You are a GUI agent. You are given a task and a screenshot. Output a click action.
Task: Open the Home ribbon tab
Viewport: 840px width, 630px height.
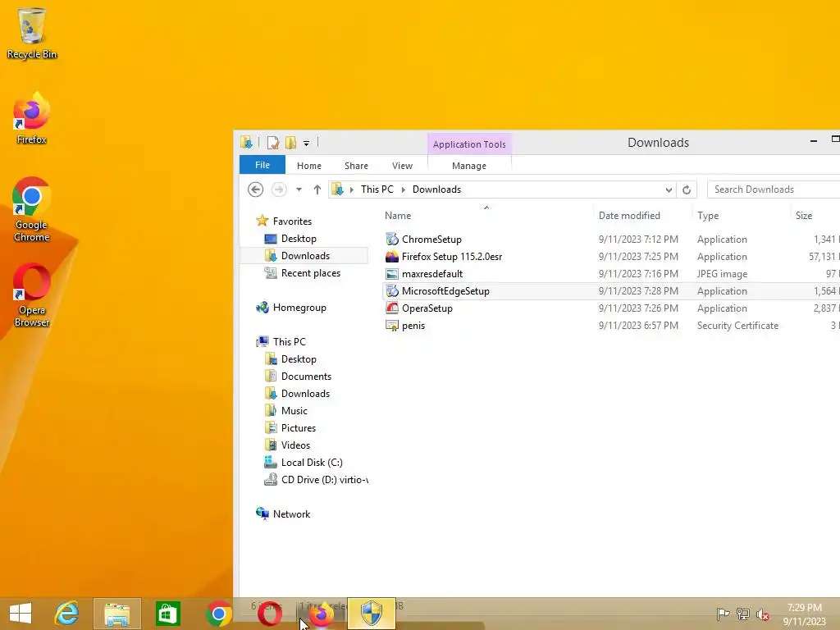tap(309, 166)
